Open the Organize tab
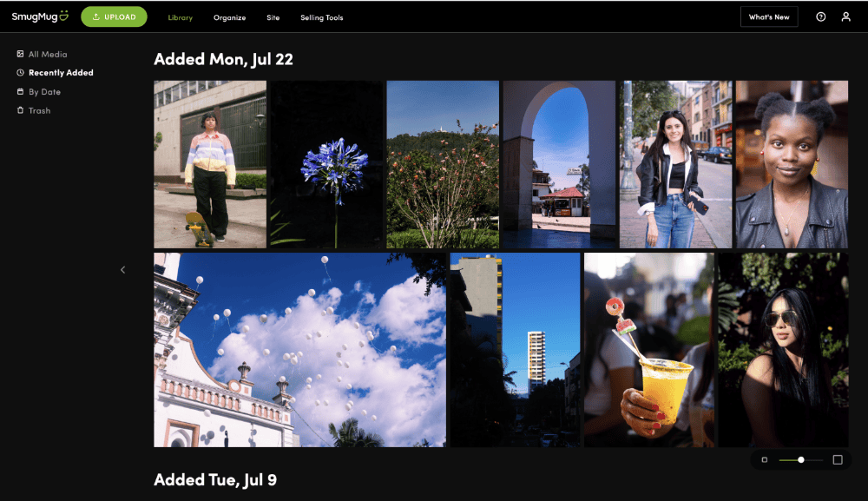This screenshot has width=868, height=501. click(230, 17)
